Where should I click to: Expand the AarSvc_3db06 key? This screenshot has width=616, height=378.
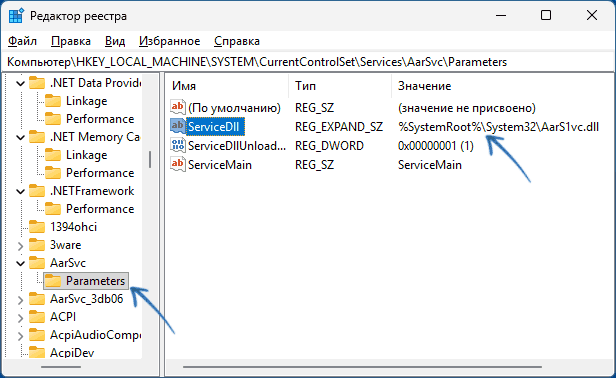(20, 300)
